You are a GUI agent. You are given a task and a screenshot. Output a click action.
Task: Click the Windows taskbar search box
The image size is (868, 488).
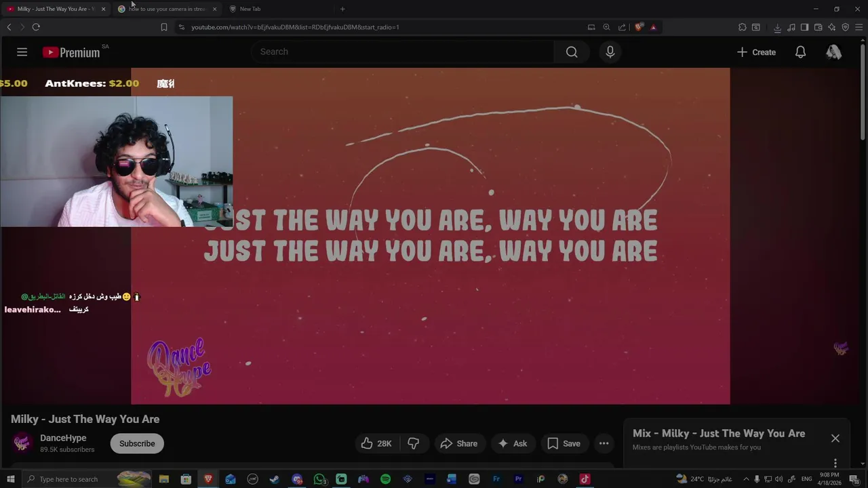click(88, 479)
